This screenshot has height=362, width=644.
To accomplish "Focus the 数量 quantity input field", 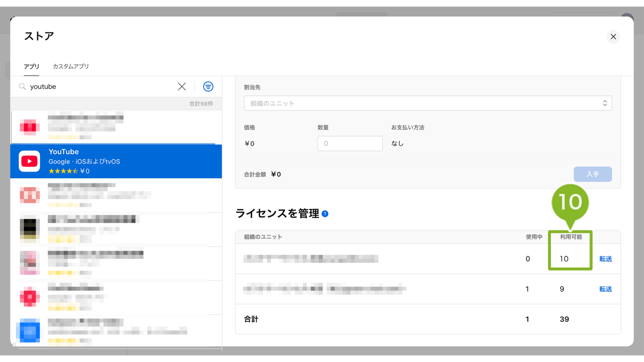I will (x=350, y=144).
